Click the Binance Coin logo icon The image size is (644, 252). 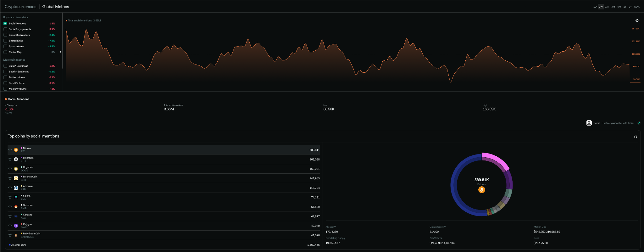pos(16,178)
